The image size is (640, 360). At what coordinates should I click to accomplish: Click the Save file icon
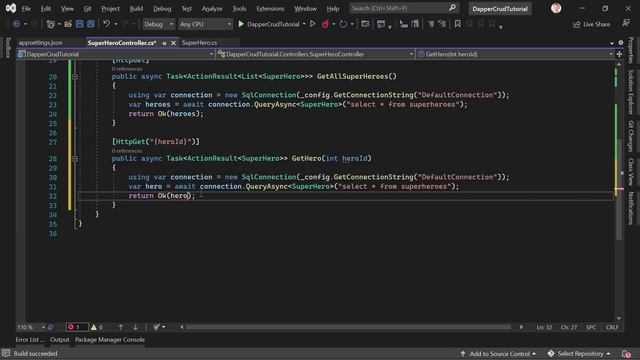[80, 24]
